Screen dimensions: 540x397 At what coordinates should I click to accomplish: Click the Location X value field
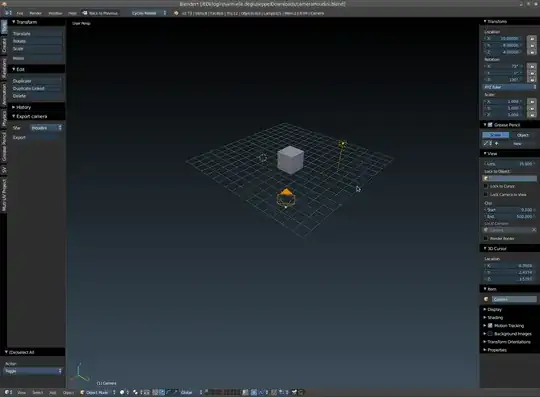(x=503, y=39)
